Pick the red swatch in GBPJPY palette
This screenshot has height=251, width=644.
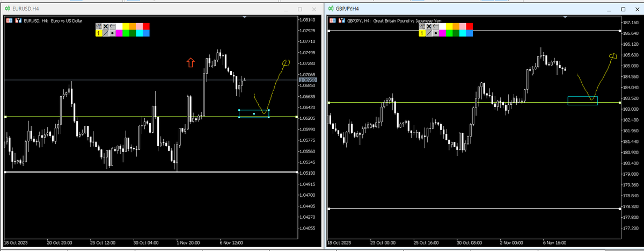point(470,26)
